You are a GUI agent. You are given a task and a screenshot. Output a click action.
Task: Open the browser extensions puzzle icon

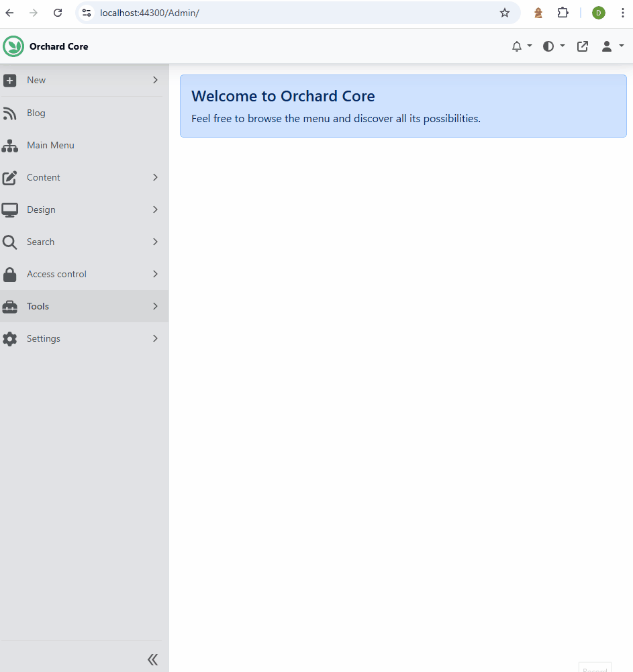[x=563, y=13]
